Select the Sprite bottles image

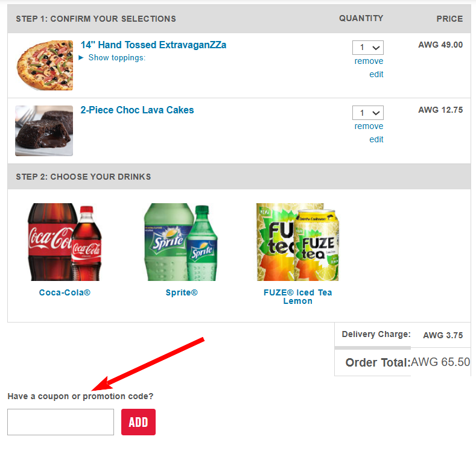(177, 242)
